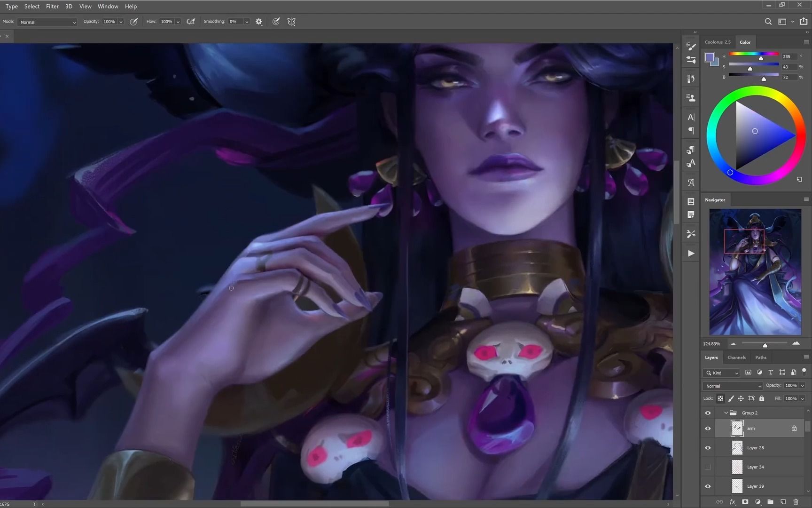Open the Navigator panel options menu
Viewport: 812px width, 508px height.
tap(806, 199)
